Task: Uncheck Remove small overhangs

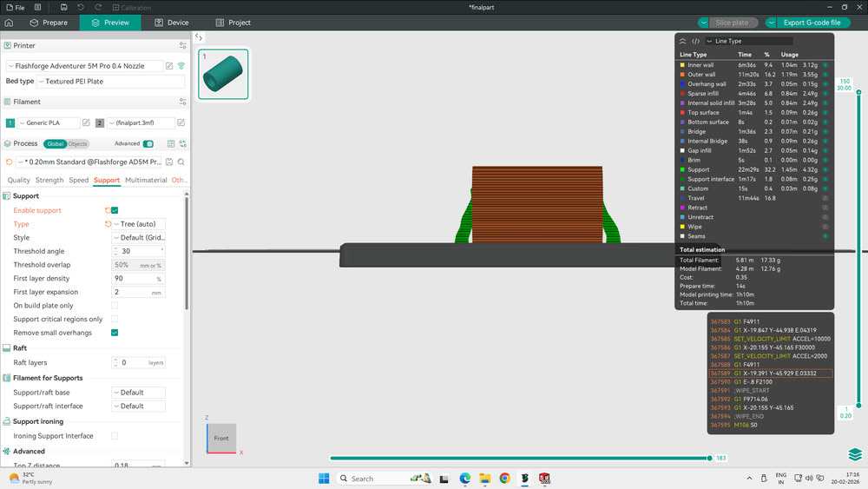Action: point(115,333)
